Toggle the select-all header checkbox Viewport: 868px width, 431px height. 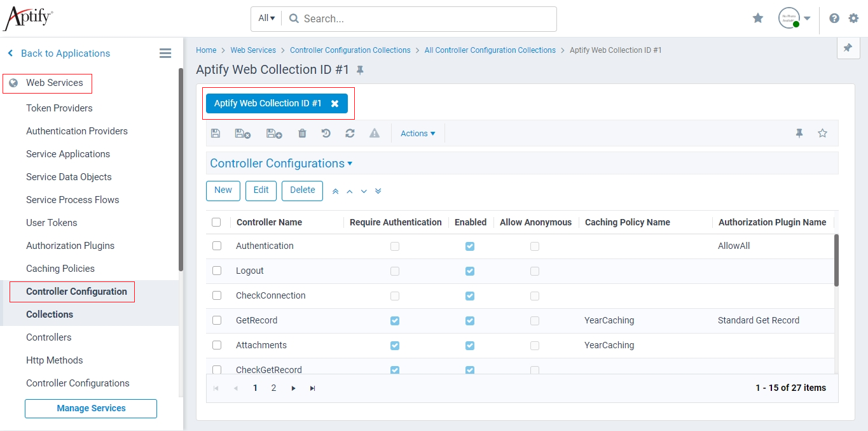216,222
